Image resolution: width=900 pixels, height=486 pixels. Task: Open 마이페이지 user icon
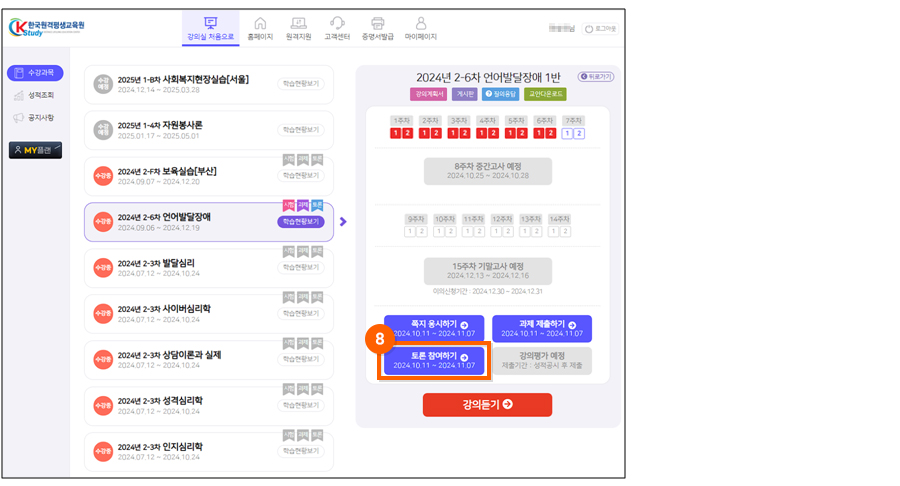(x=421, y=23)
